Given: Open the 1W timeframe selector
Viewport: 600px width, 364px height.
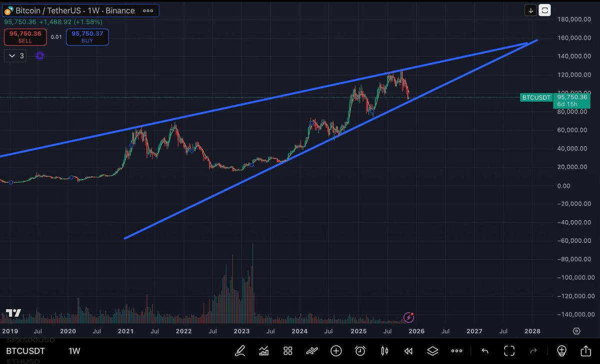Looking at the screenshot, I should tap(74, 351).
